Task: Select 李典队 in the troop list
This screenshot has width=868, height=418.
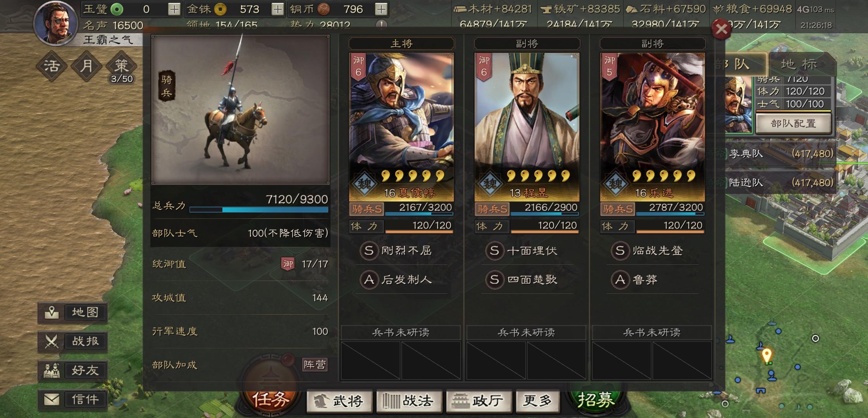Action: (779, 154)
